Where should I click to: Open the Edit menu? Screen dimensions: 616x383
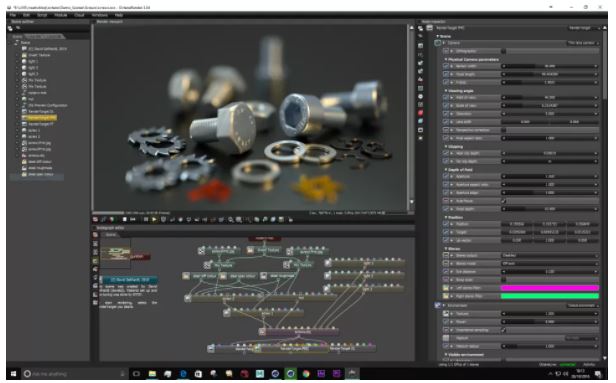[x=26, y=15]
